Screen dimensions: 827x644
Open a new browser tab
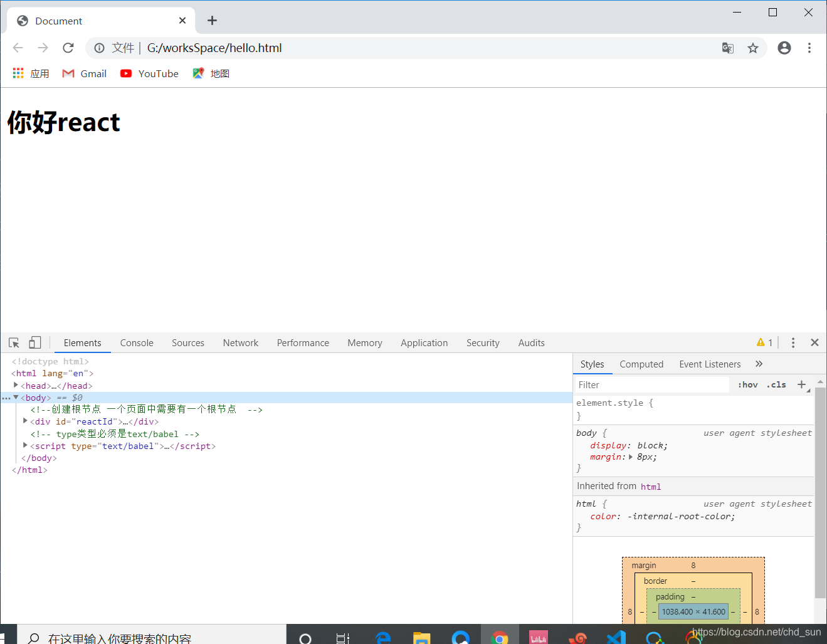212,21
